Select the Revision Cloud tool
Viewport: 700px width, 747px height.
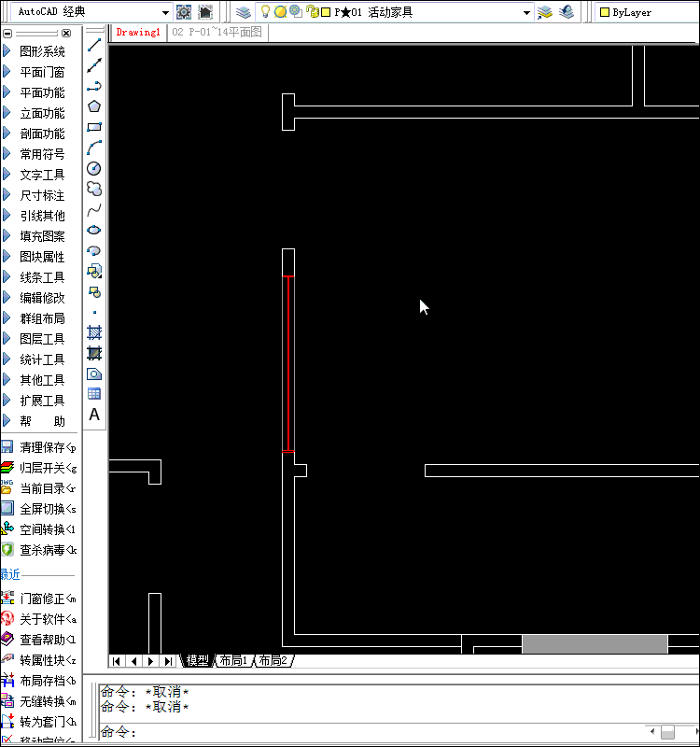click(94, 189)
